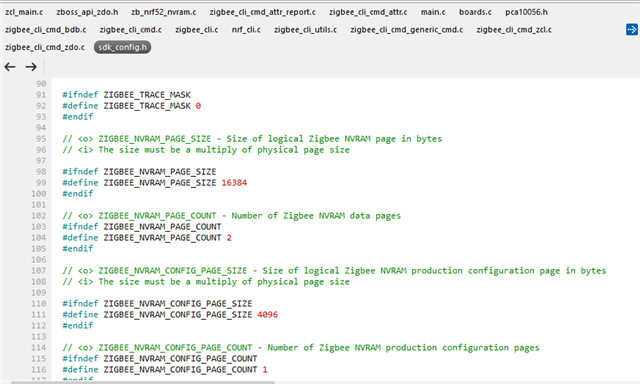Switch to the zcl_main.c tab
The height and width of the screenshot is (384, 640).
(24, 12)
